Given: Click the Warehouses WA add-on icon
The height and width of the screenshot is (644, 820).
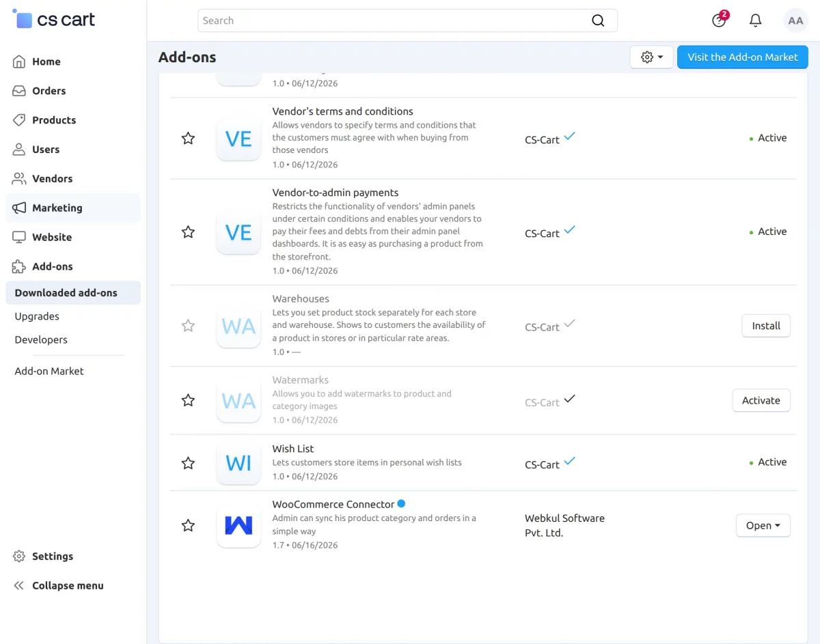Looking at the screenshot, I should (238, 326).
